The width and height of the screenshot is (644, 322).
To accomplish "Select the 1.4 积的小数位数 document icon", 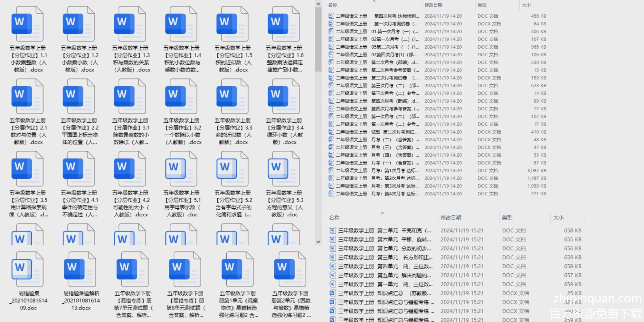I will point(181,24).
